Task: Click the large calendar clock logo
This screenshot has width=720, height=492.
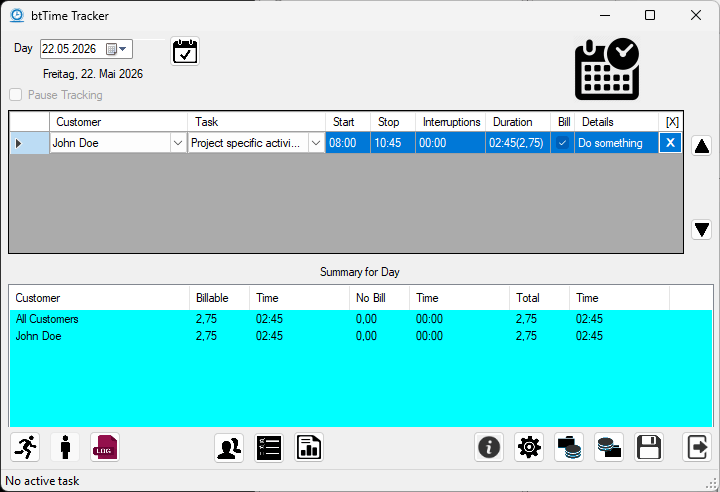Action: point(607,69)
